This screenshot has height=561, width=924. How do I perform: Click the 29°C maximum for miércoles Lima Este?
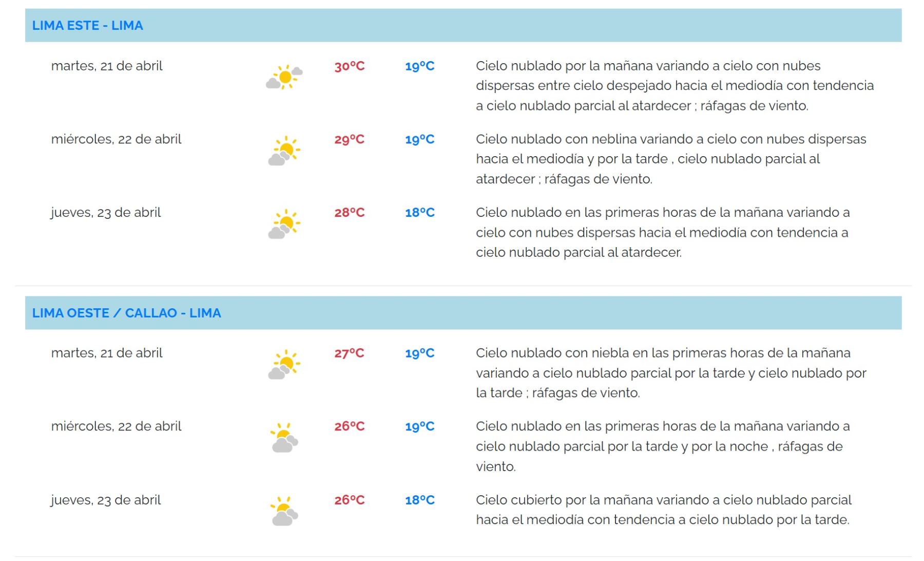(x=349, y=139)
